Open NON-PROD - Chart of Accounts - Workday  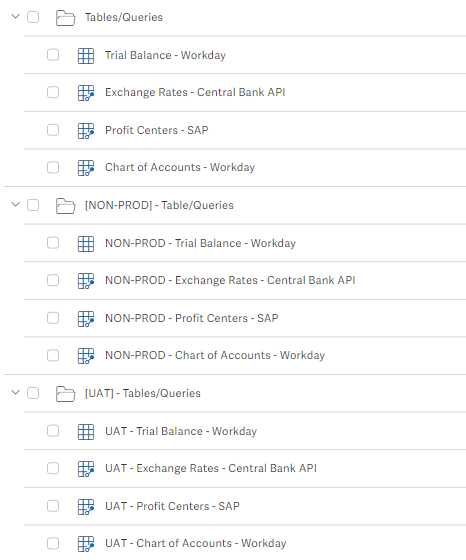(215, 355)
